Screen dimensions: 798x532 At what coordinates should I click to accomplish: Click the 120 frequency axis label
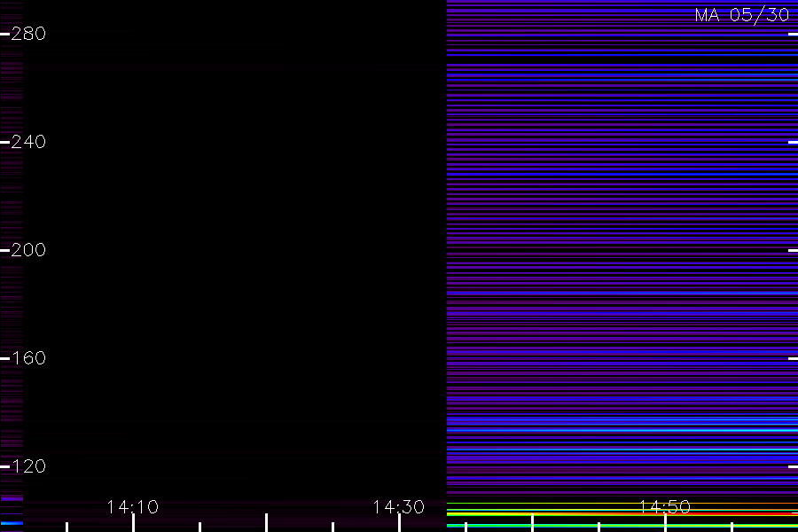(x=28, y=465)
